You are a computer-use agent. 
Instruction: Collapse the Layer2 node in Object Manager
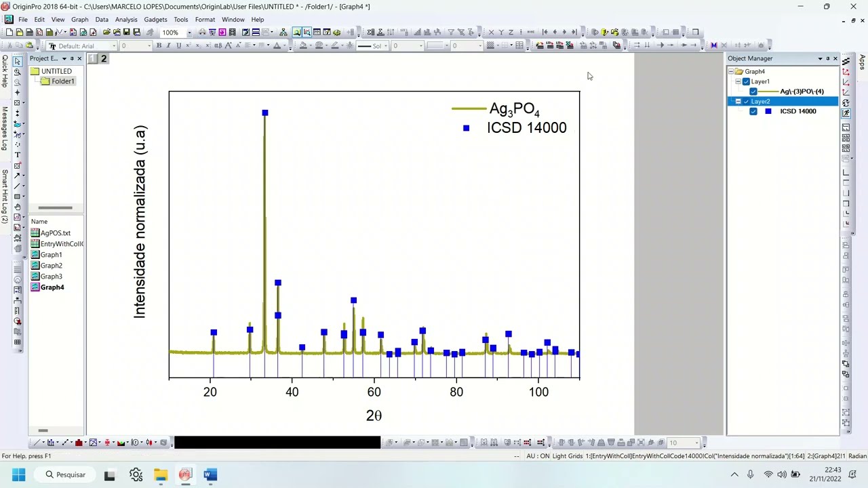coord(738,102)
